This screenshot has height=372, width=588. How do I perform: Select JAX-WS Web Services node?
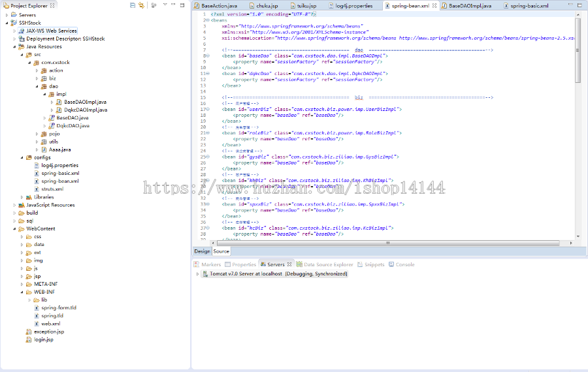point(52,31)
